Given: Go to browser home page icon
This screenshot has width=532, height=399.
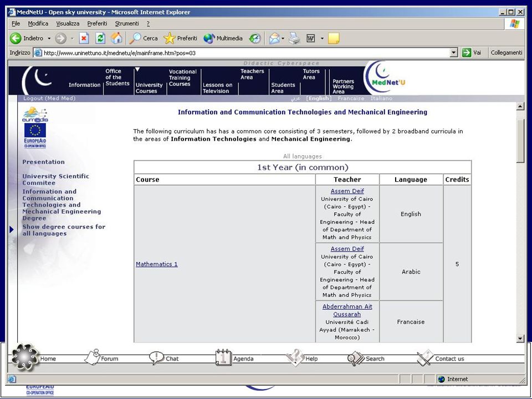Looking at the screenshot, I should [x=116, y=38].
